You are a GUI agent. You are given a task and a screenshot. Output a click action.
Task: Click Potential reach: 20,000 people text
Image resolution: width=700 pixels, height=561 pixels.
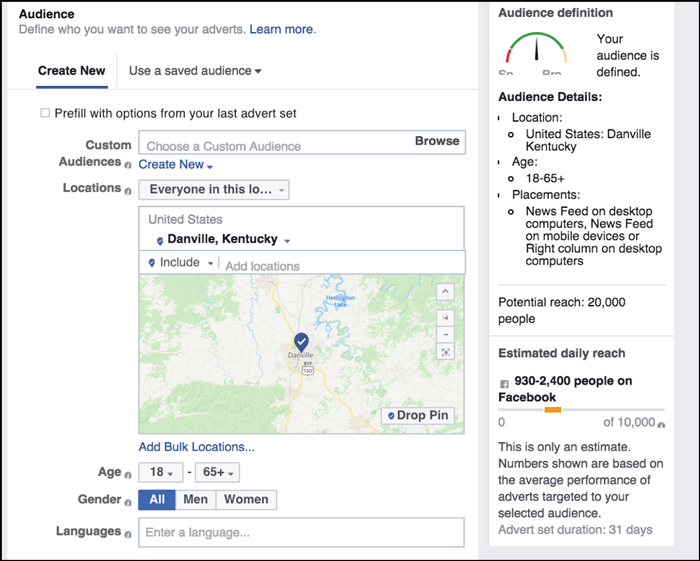tap(562, 311)
